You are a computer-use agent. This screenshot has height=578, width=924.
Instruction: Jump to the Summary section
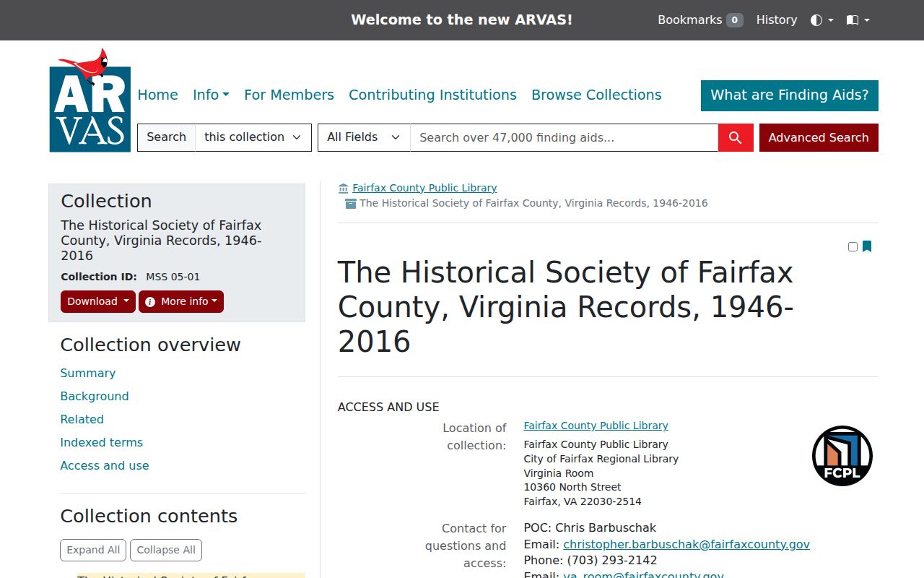click(88, 373)
